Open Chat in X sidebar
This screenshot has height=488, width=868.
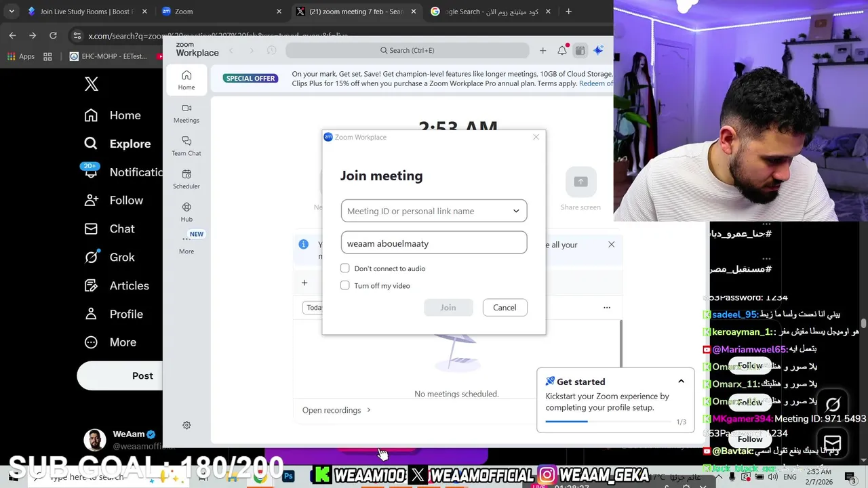coord(109,229)
